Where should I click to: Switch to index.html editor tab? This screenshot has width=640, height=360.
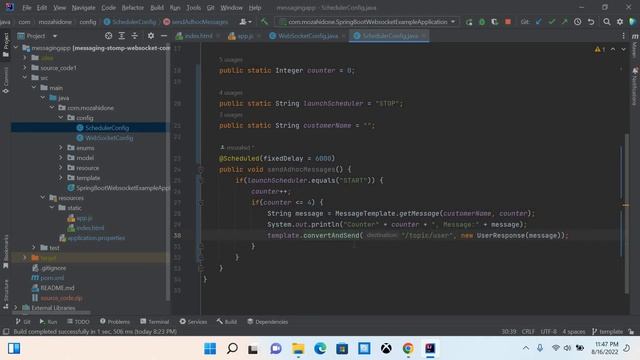coord(198,36)
